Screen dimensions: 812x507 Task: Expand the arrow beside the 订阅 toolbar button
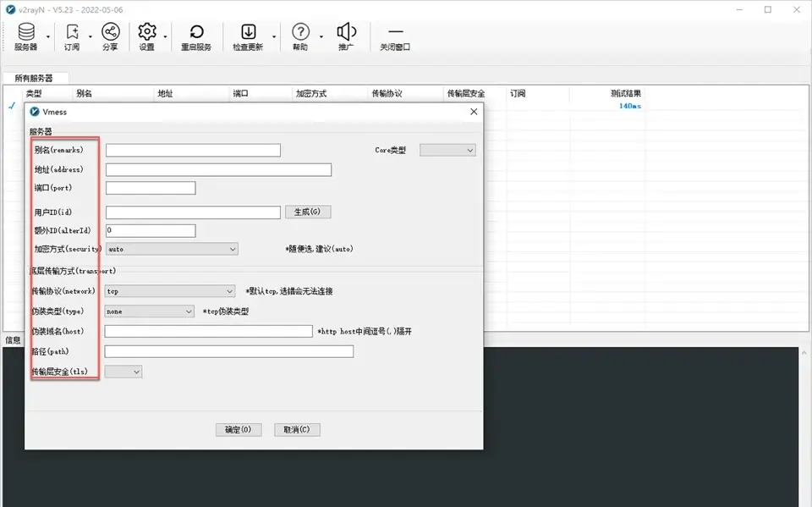point(91,36)
